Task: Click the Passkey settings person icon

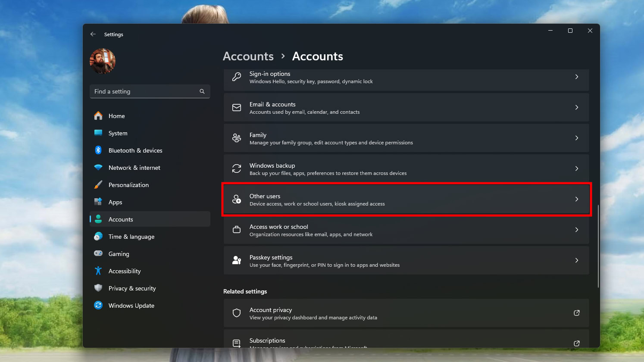Action: click(237, 260)
